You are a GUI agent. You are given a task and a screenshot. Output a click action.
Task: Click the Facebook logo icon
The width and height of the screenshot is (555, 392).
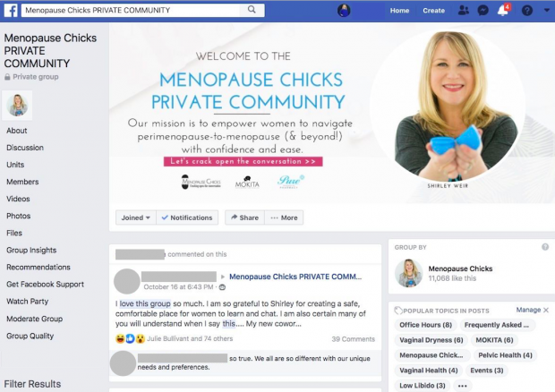pos(11,10)
